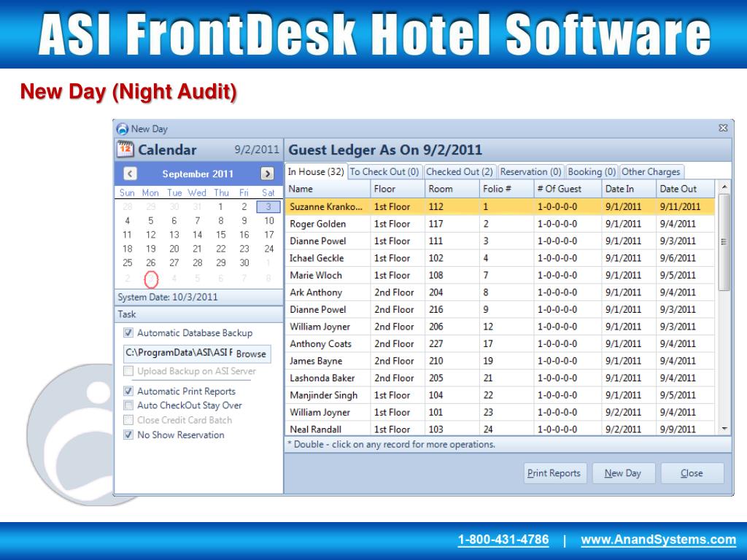Viewport: 747px width, 560px height.
Task: Select William Joyner room 206 row
Action: (500, 327)
